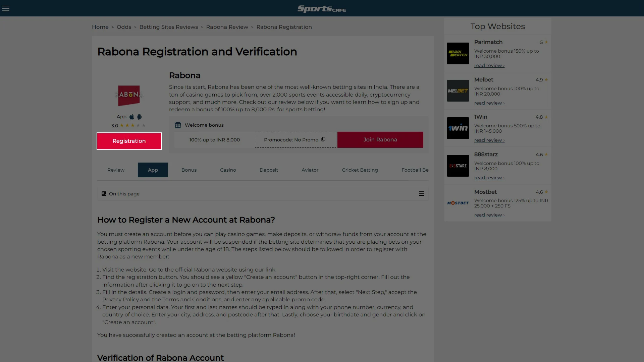The width and height of the screenshot is (644, 362).
Task: Click the breadcrumb home icon
Action: 100,27
